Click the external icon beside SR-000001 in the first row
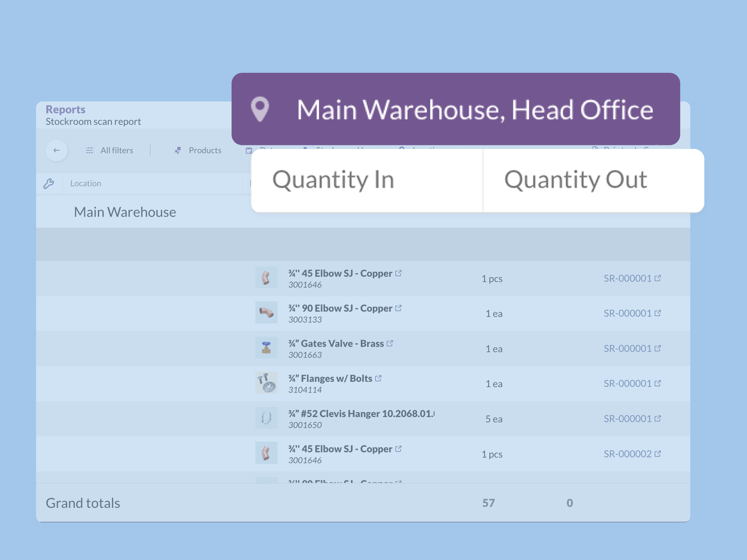747x560 pixels. pos(657,278)
